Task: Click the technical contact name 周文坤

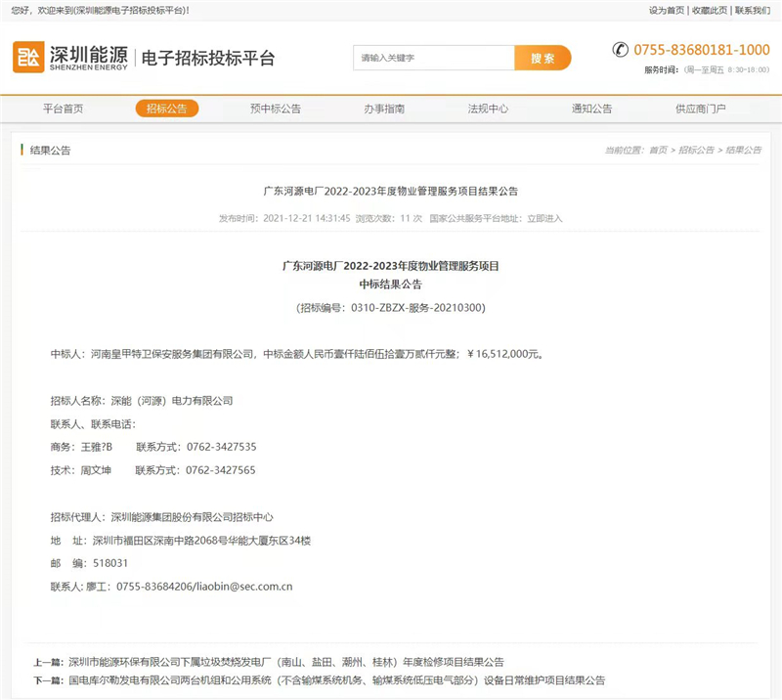Action: pos(96,470)
